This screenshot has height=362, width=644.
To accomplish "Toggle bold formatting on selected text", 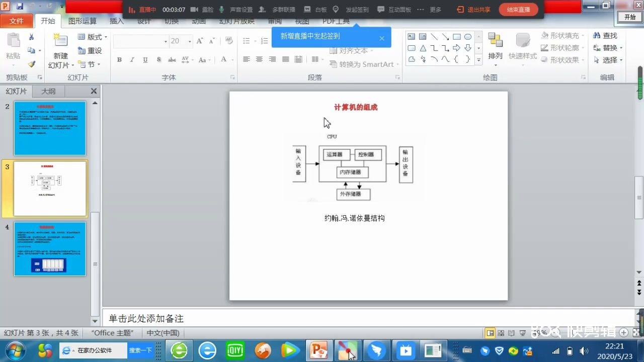I will [119, 59].
